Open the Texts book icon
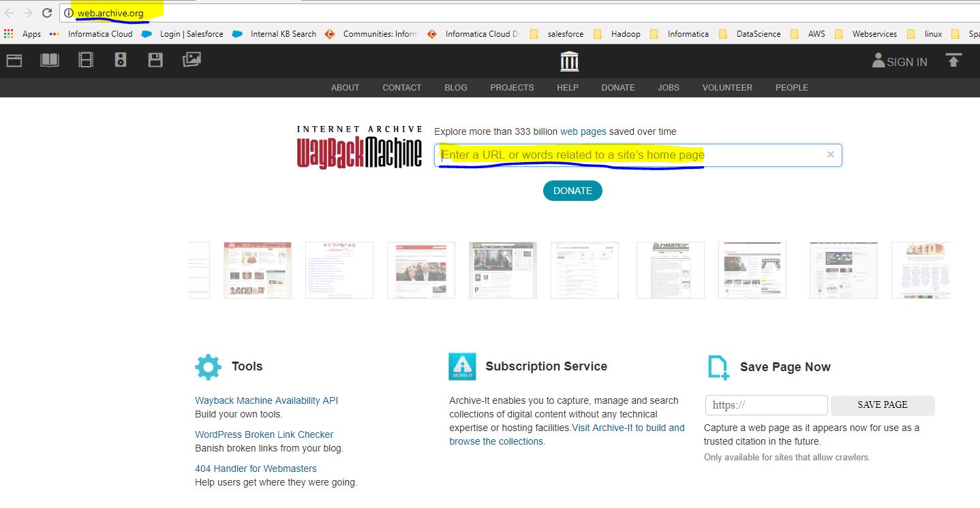980x508 pixels. [50, 61]
